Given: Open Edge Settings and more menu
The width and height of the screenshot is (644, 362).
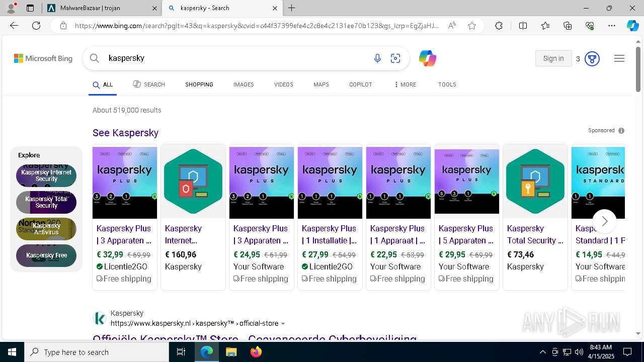Looking at the screenshot, I should 612,26.
